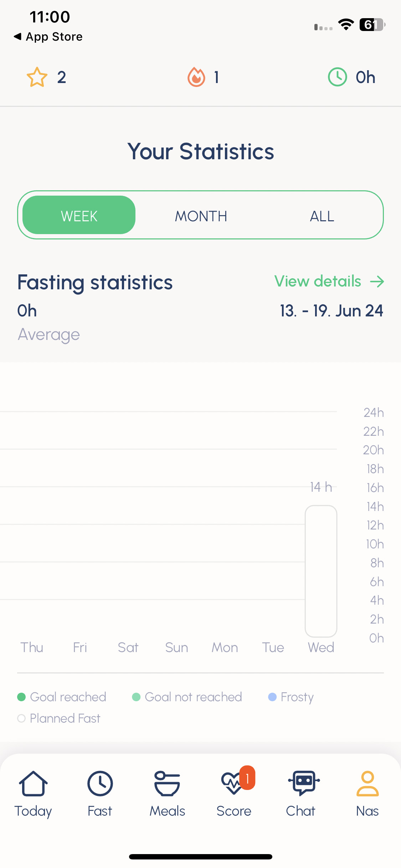Screen dimensions: 401x868
Task: Tap the 13. - 19. Jun 24 date range
Action: [x=331, y=311]
